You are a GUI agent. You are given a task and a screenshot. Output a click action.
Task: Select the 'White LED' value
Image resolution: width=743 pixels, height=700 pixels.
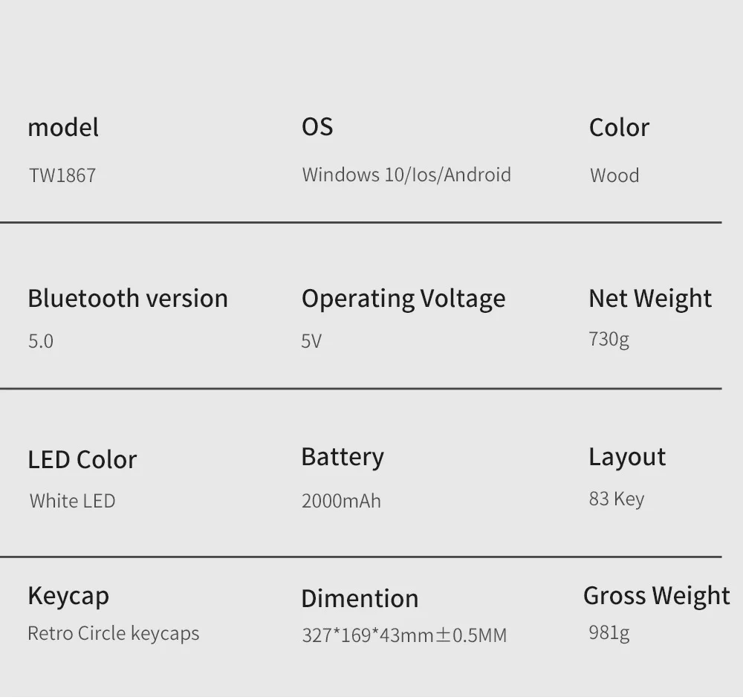coord(73,501)
